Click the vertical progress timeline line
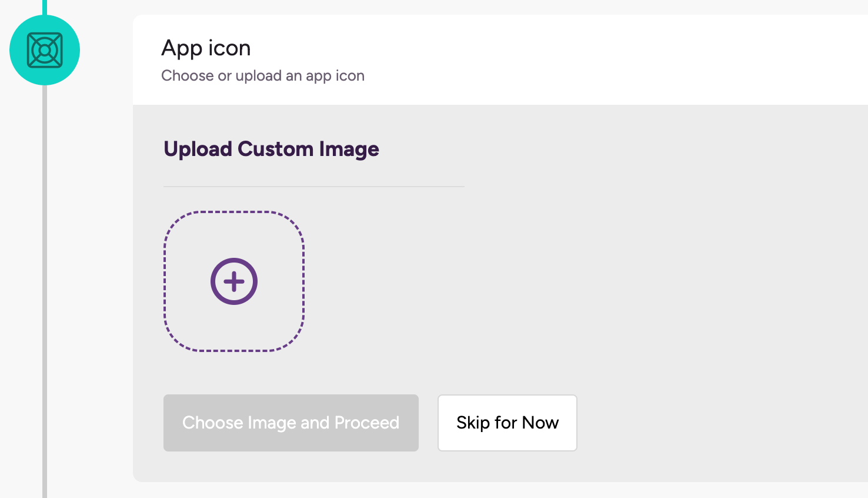The width and height of the screenshot is (868, 498). [45, 294]
